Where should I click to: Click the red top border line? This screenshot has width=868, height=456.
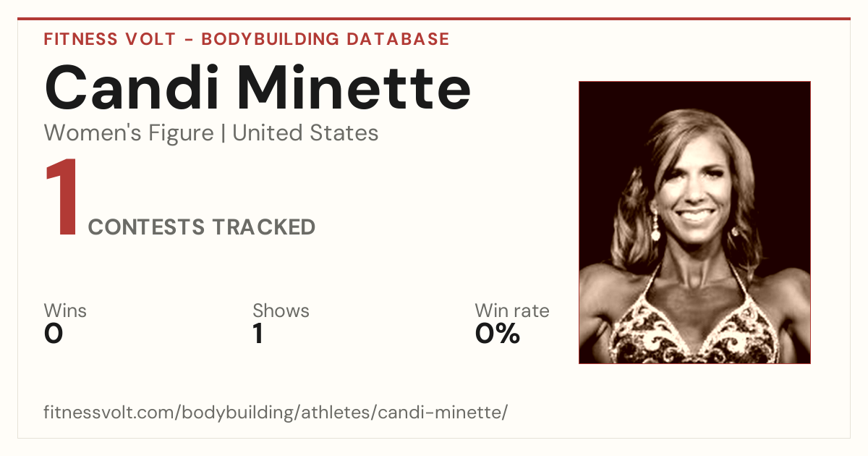(434, 19)
